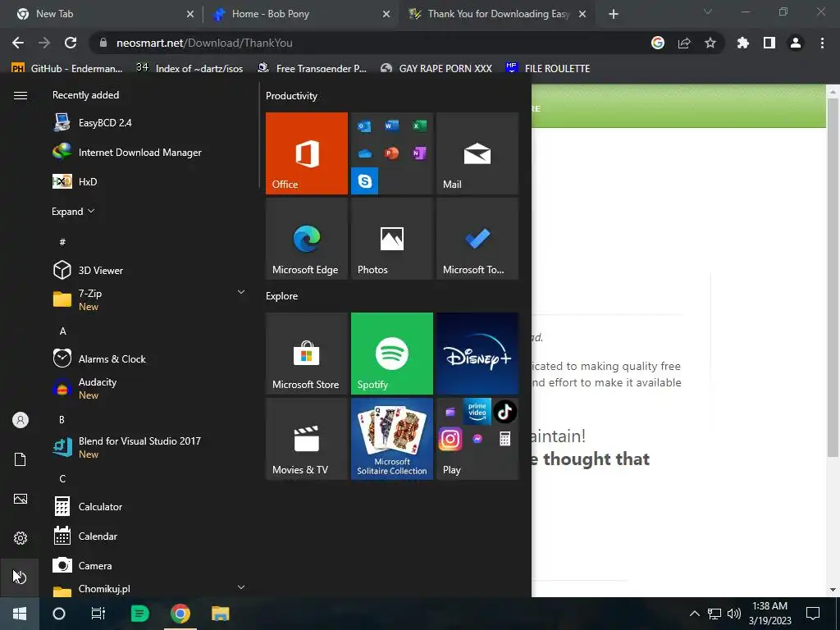Image resolution: width=840 pixels, height=630 pixels.
Task: Open Pictures from Start sidebar
Action: [20, 499]
